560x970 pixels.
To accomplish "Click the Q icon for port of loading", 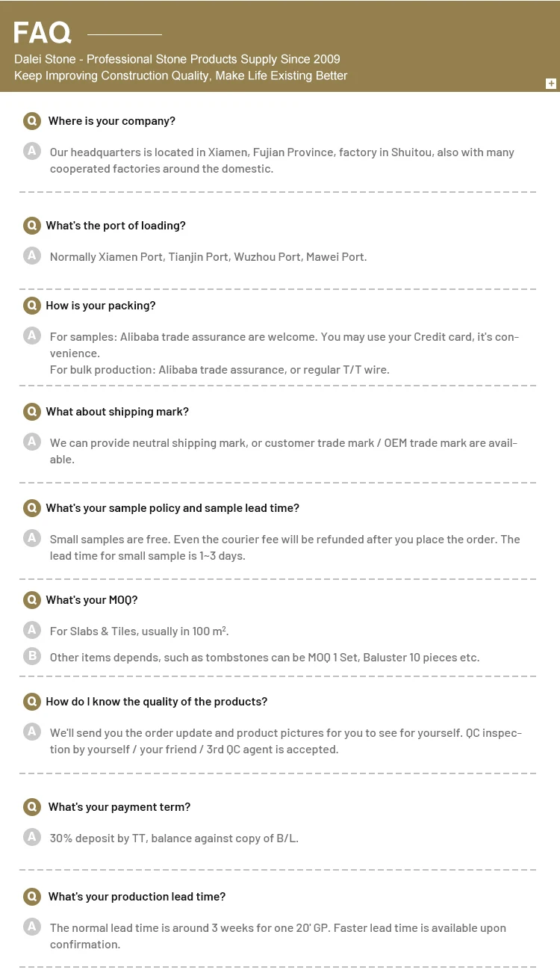I will [32, 226].
